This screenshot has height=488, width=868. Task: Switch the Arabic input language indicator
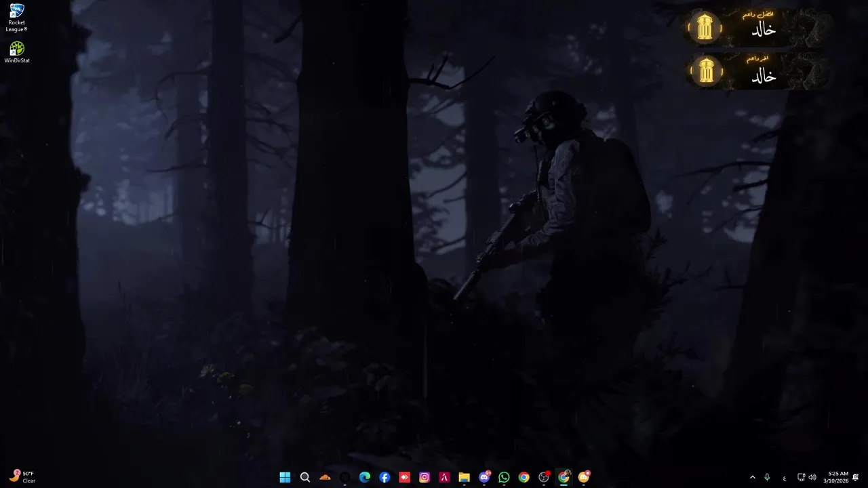coord(785,478)
